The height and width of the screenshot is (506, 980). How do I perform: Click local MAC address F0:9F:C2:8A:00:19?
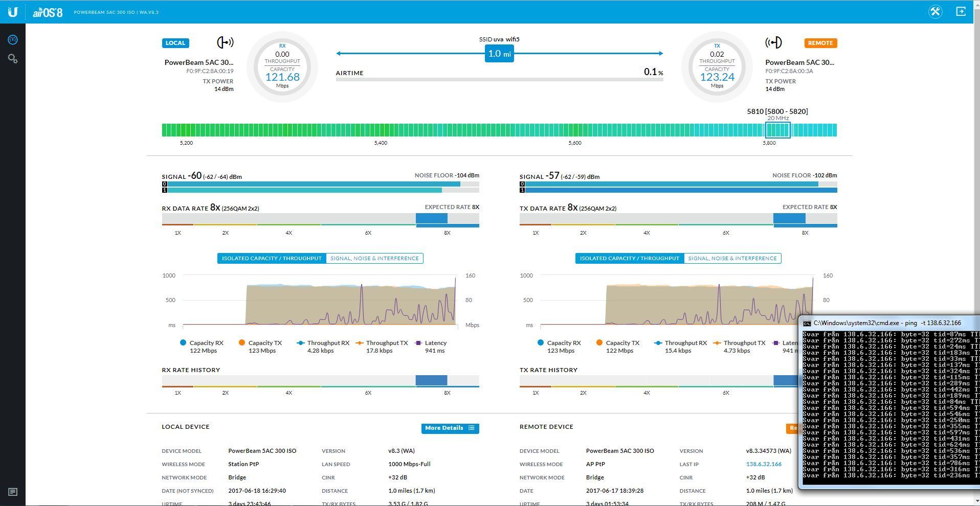[x=210, y=71]
